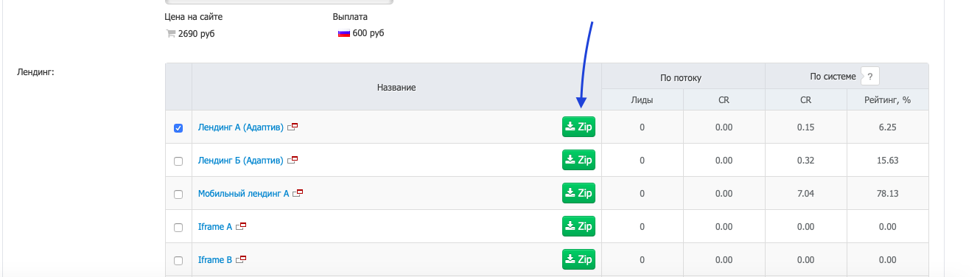
Task: Open preview icon next to Iframe B
Action: [241, 259]
